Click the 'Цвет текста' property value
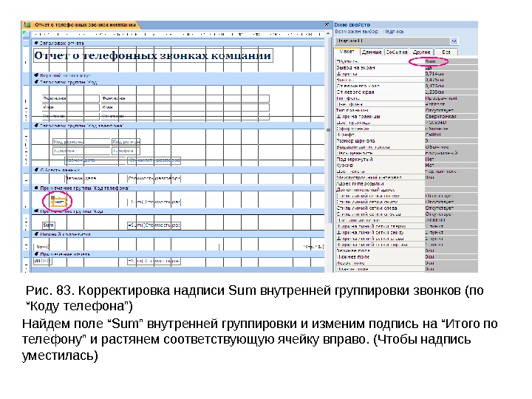Screen dimensions: 532x399 point(451,171)
